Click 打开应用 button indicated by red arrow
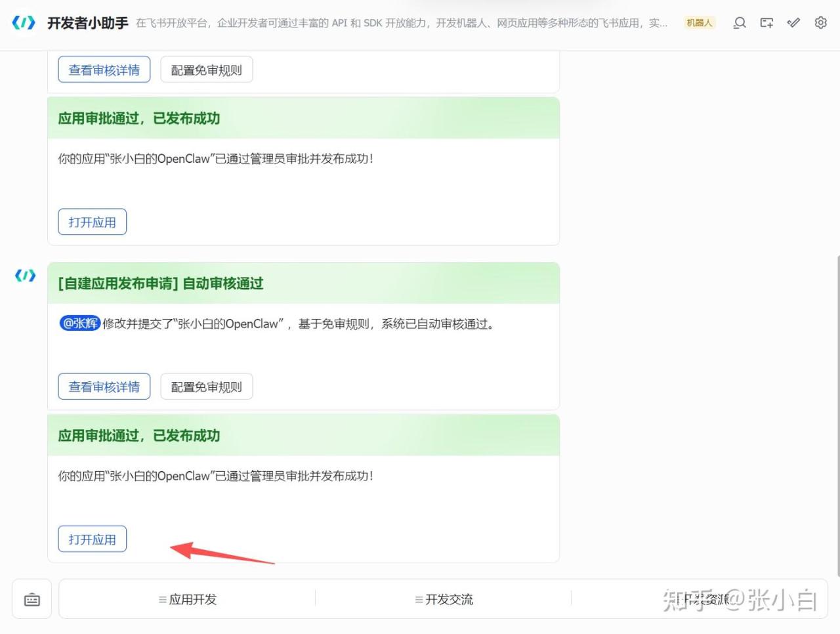840x634 pixels. (x=92, y=539)
